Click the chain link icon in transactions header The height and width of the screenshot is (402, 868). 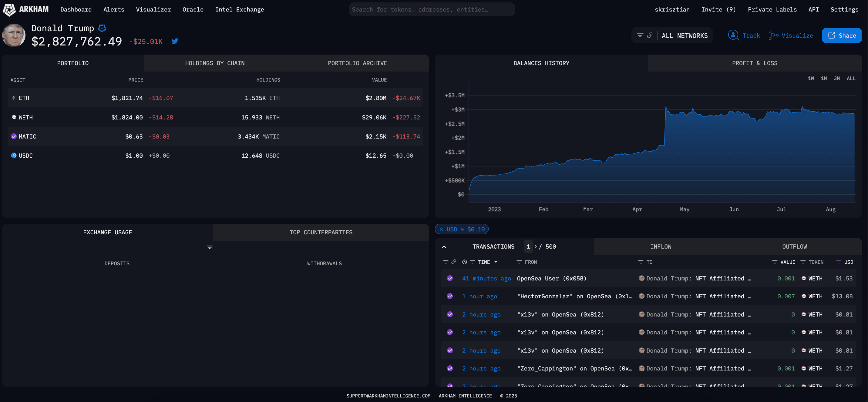(453, 262)
